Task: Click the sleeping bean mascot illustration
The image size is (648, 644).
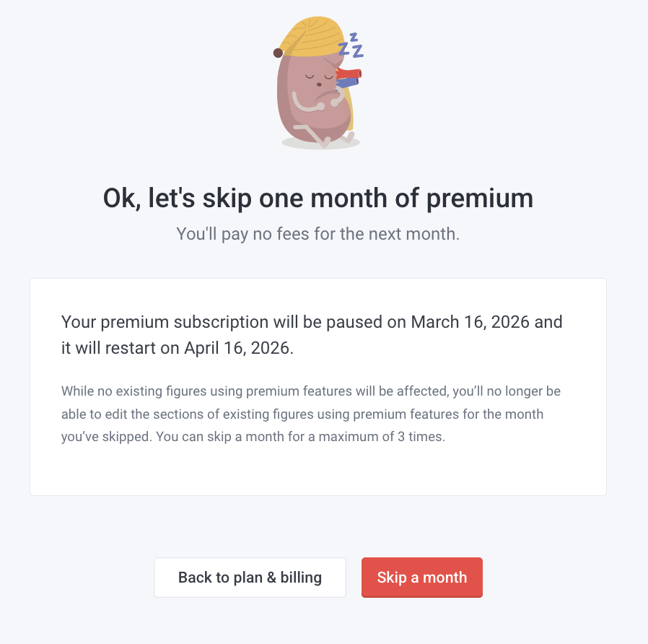Action: coord(318,94)
